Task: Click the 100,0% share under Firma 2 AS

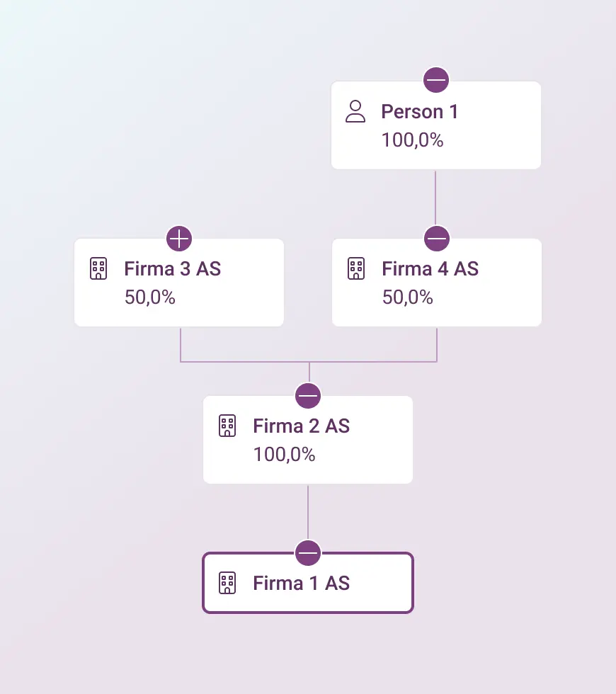Action: pos(284,454)
